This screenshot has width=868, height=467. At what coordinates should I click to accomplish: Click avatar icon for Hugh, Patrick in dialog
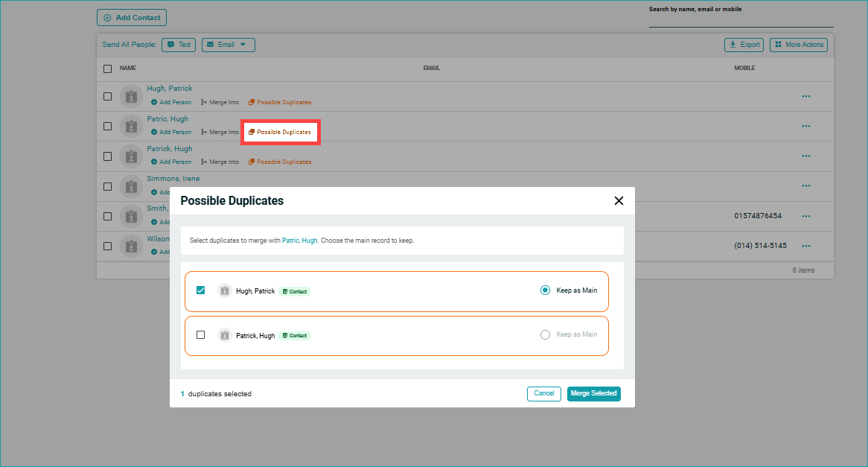[224, 291]
